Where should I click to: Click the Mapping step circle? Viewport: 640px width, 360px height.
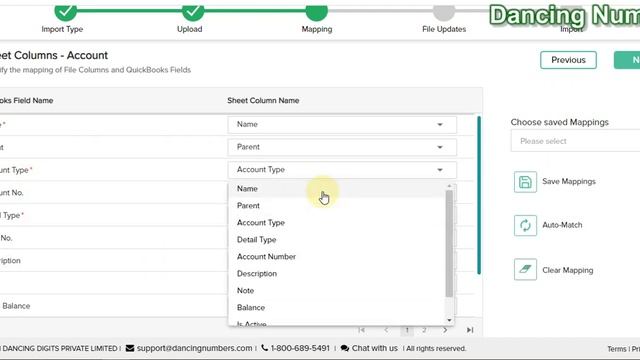coord(317,12)
